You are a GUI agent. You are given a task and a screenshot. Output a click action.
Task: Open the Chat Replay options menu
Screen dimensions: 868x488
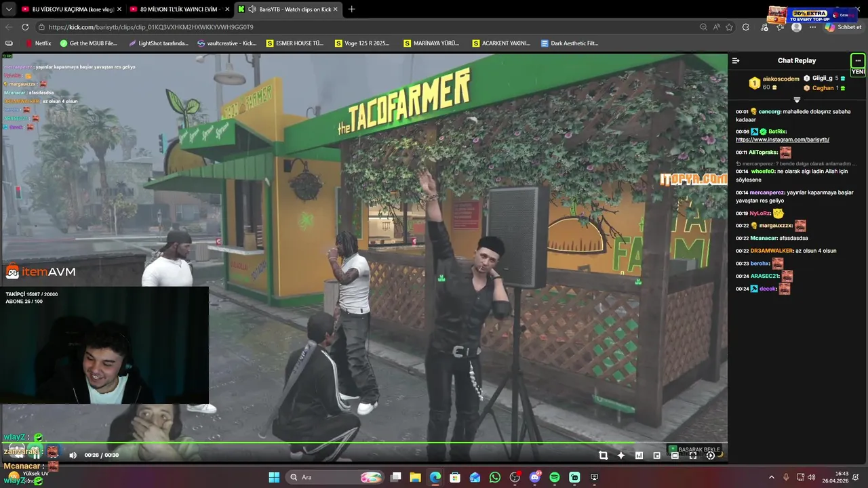coord(858,60)
